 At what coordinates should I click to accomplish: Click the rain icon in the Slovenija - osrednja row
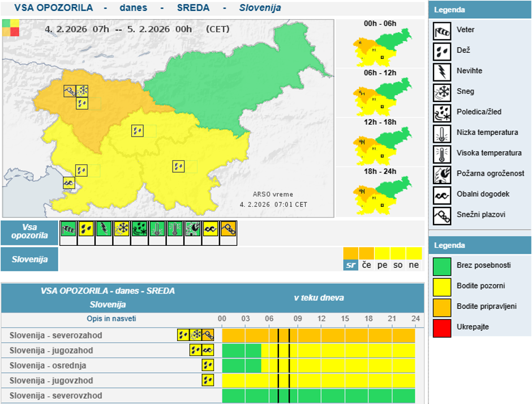[208, 365]
